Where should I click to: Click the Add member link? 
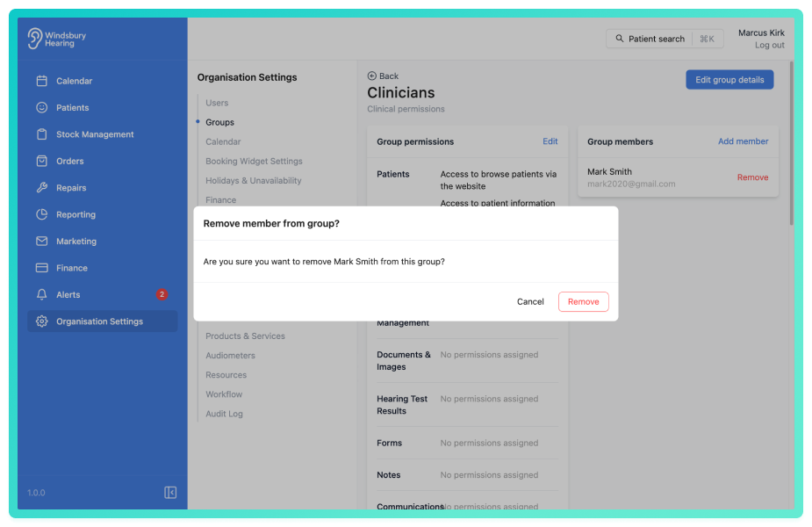(744, 141)
